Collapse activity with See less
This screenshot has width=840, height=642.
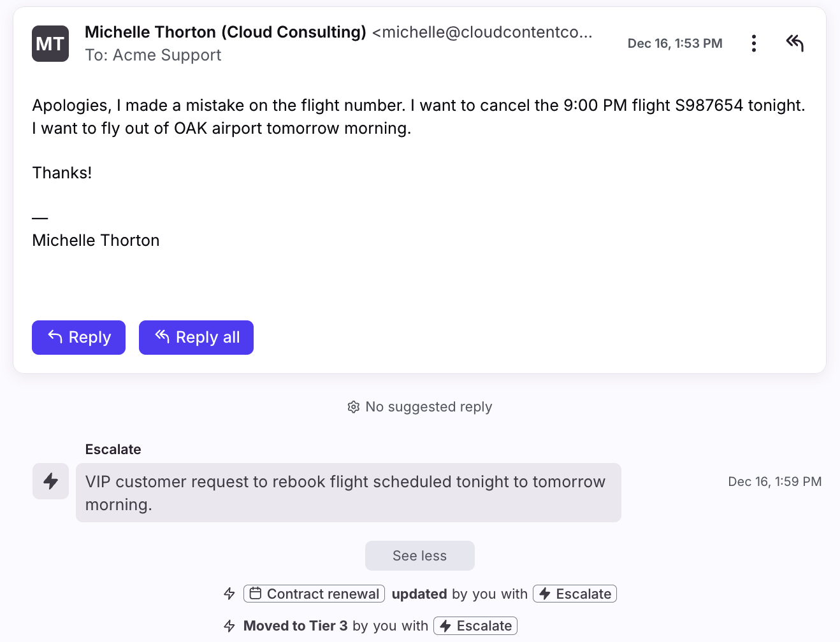pyautogui.click(x=419, y=556)
